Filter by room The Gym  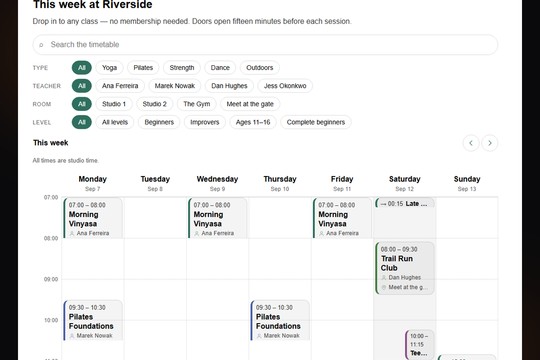coord(197,104)
